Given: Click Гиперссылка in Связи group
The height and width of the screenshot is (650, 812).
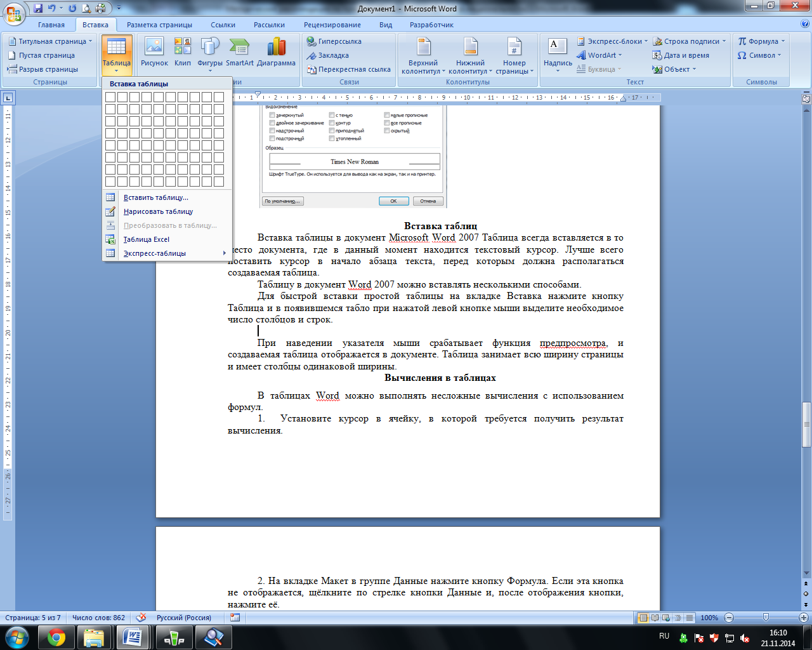Looking at the screenshot, I should tap(334, 41).
